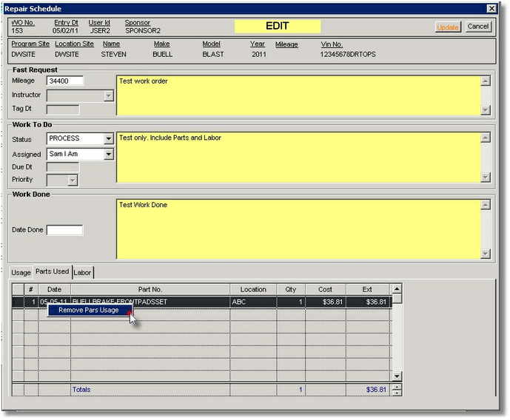Click the Part No. column header
510x420 pixels.
[x=150, y=289]
